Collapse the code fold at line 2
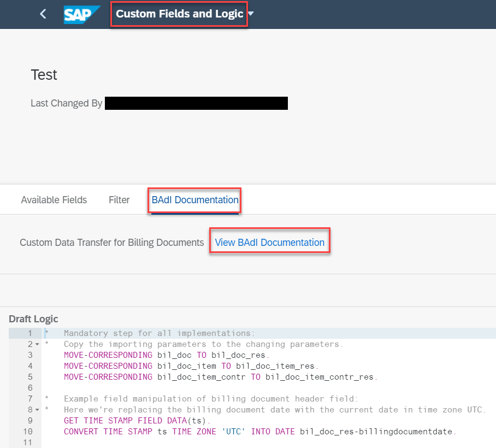 tap(37, 344)
